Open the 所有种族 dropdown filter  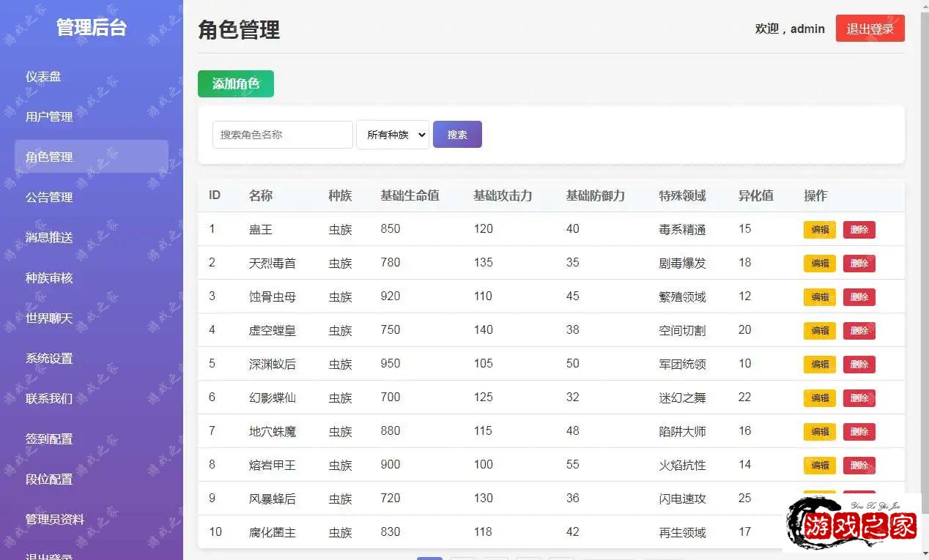coord(392,135)
